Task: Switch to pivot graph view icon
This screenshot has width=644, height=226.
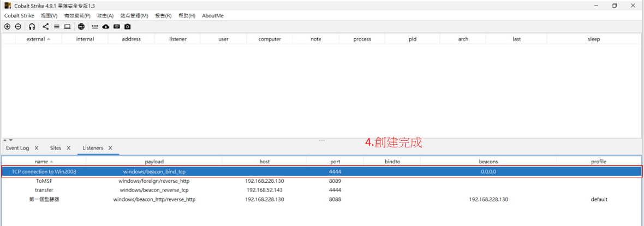Action: click(46, 27)
